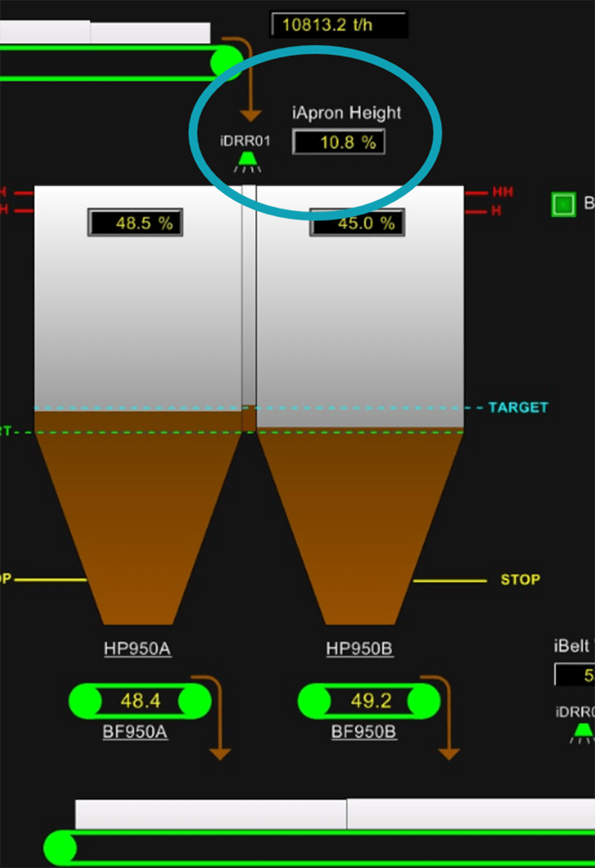Select the BF950B feeder conveyor icon

coord(369,701)
